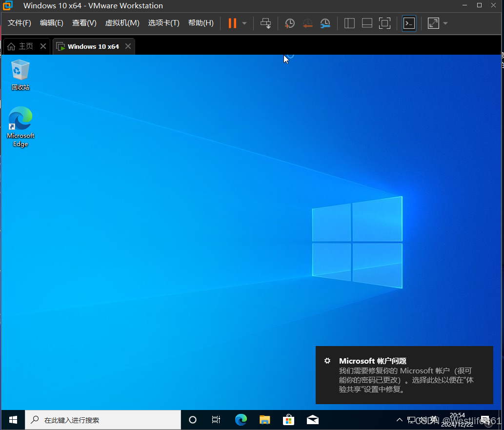
Task: Show the tab thumbnail bar
Action: tap(367, 23)
